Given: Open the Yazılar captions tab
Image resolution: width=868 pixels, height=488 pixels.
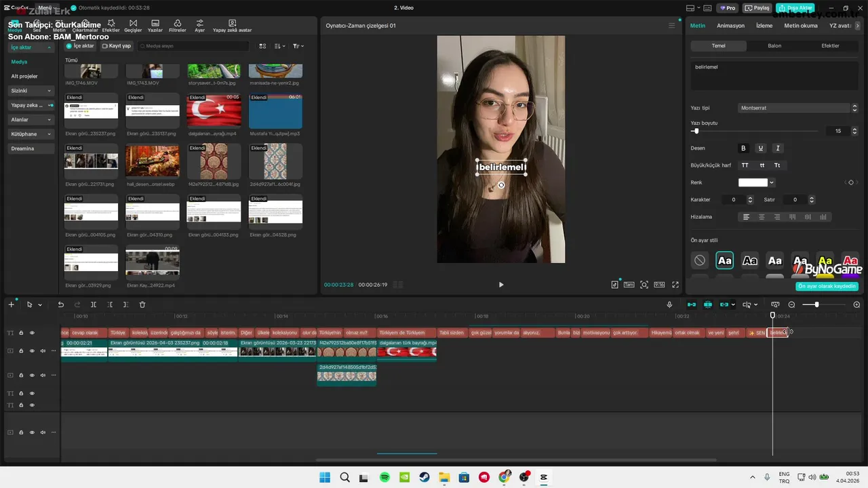Looking at the screenshot, I should point(155,26).
